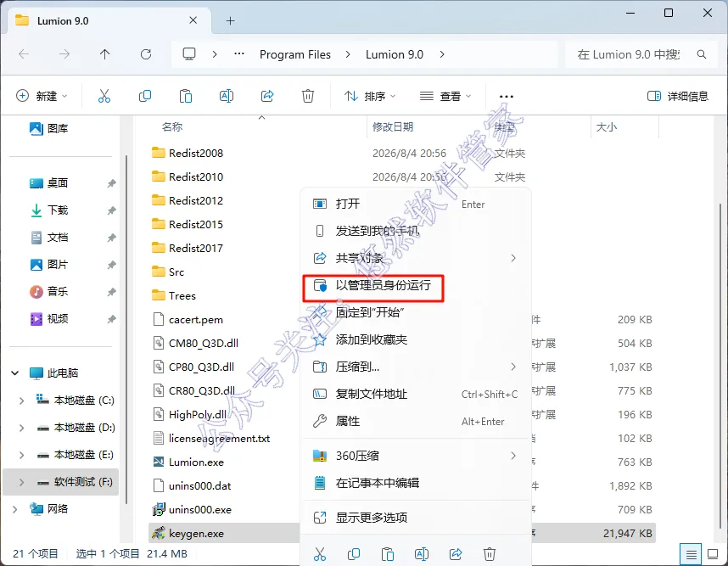Refresh the current folder
The image size is (728, 566).
point(146,54)
